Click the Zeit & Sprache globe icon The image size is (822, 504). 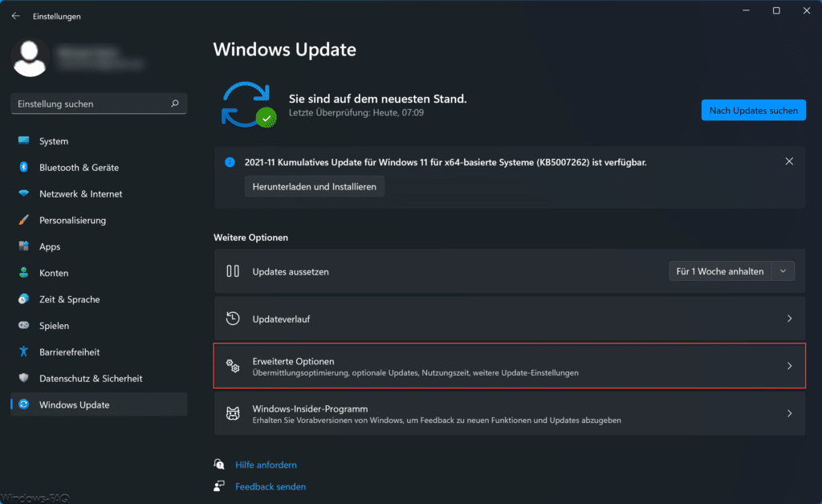23,299
